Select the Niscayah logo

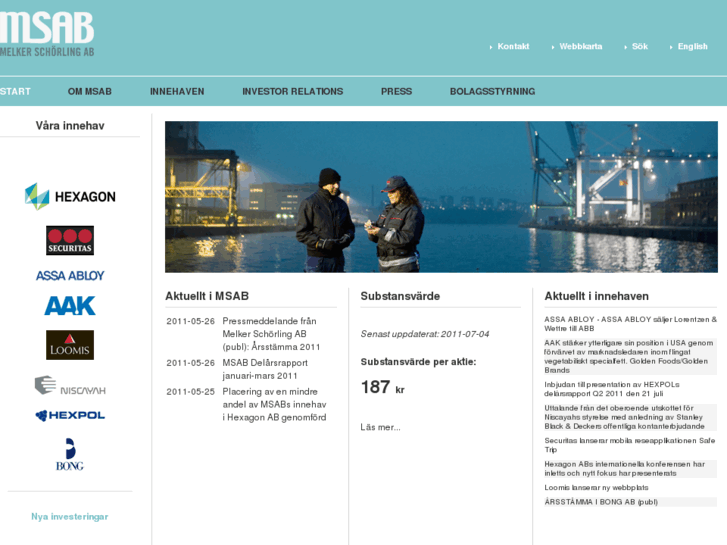click(x=70, y=385)
